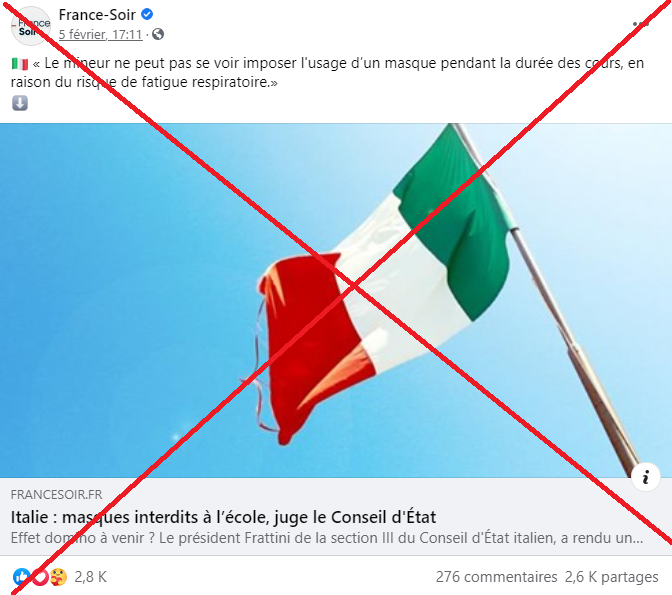The width and height of the screenshot is (672, 595).
Task: Click the Italian flag emoji in post
Action: [20, 64]
